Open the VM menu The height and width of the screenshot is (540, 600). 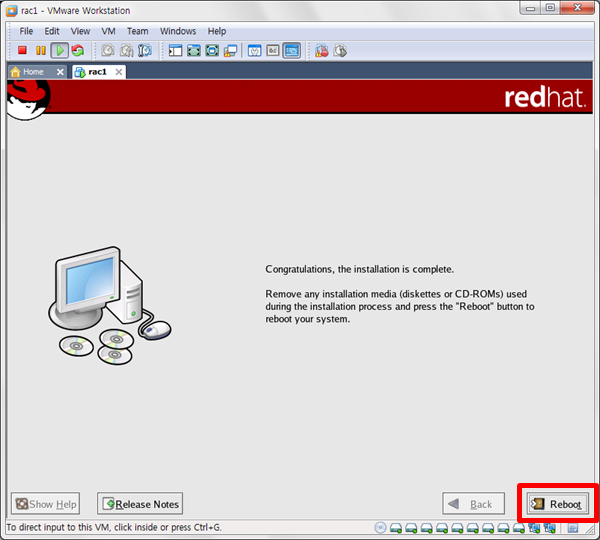click(108, 31)
